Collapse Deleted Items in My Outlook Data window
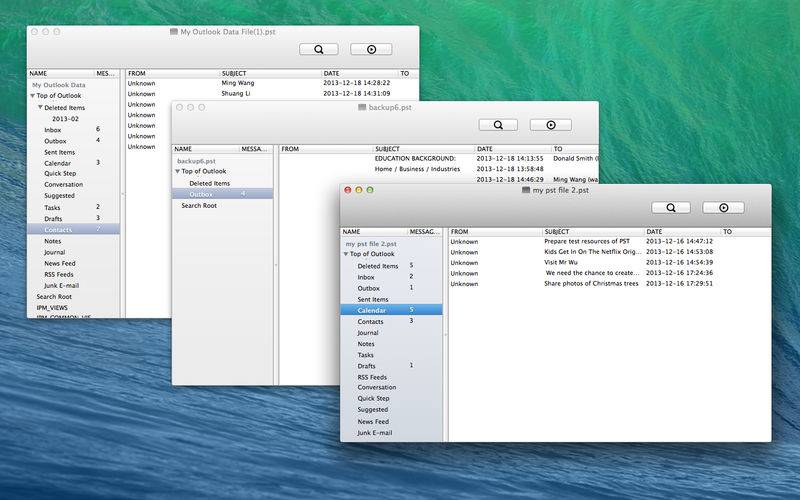 40,108
